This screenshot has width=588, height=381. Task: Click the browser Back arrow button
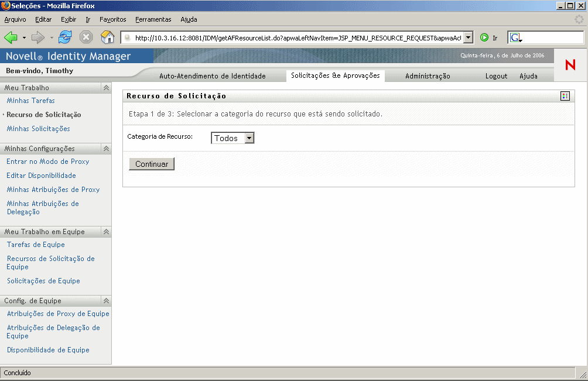point(11,37)
